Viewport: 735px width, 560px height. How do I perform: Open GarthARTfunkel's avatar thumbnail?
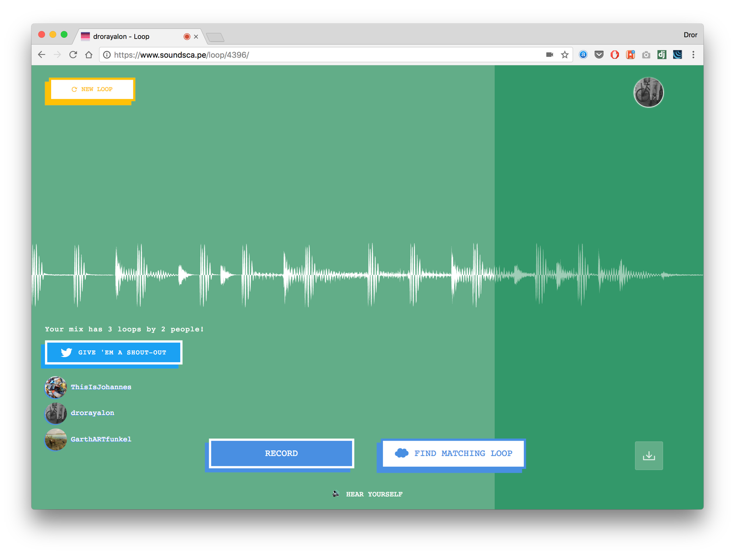click(x=56, y=439)
